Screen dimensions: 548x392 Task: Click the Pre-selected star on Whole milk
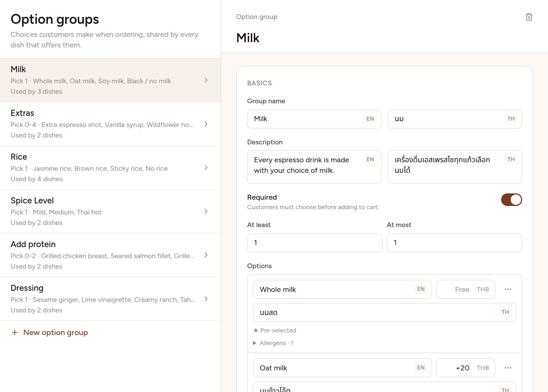coord(256,330)
